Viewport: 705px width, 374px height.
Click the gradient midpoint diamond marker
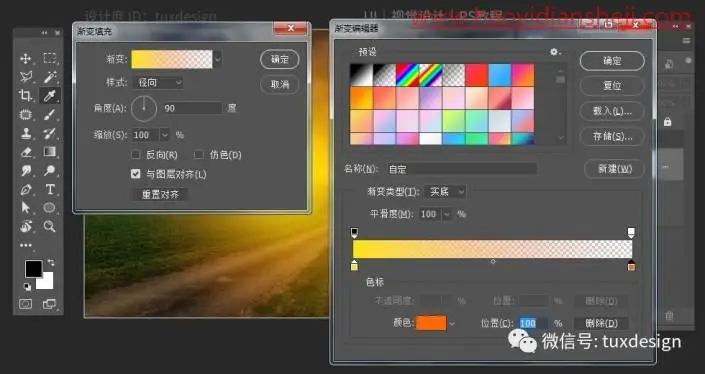pyautogui.click(x=493, y=262)
